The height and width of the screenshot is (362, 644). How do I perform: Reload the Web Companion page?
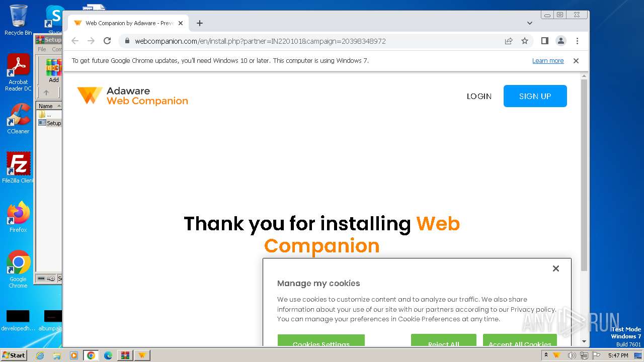pos(107,41)
